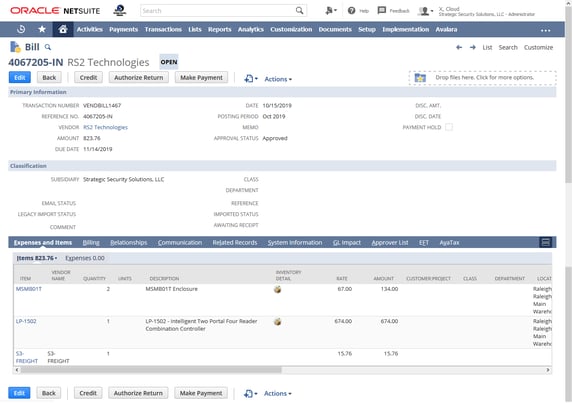
Task: Click the drop files folder icon
Action: pyautogui.click(x=420, y=78)
